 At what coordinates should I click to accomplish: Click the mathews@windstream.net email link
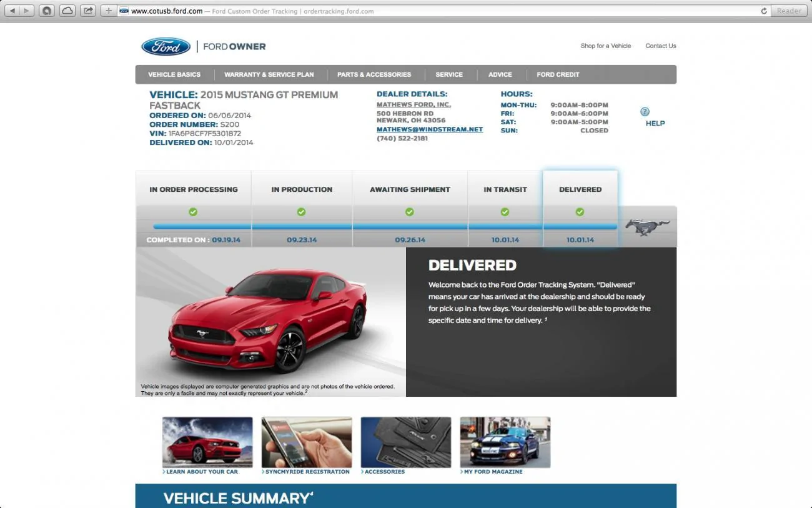tap(430, 129)
